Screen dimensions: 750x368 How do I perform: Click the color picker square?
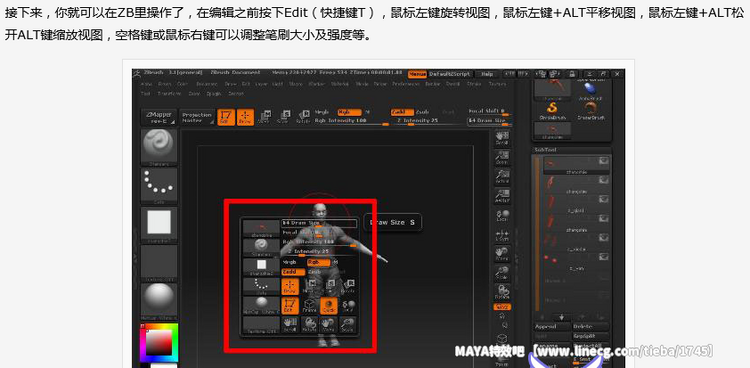pyautogui.click(x=159, y=343)
